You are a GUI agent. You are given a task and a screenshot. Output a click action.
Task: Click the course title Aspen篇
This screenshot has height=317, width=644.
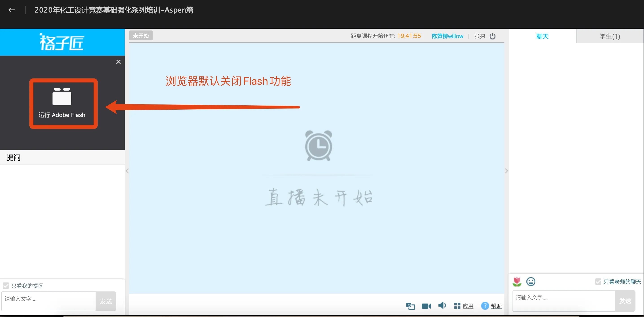(x=114, y=10)
